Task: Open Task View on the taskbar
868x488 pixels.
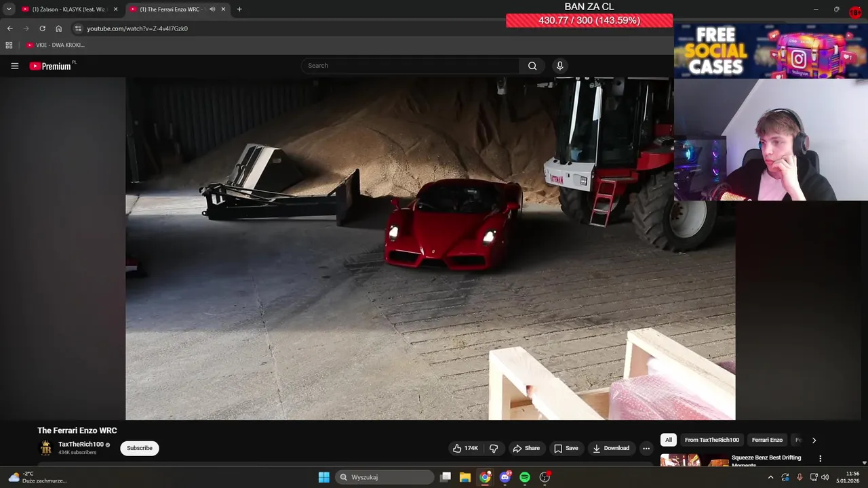Action: click(x=446, y=477)
